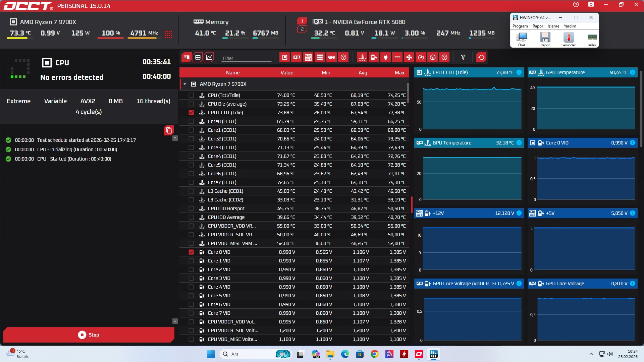Screen dimensions: 644x362
Task: Toggle the GPU sensor filter icon
Action: pyautogui.click(x=297, y=57)
